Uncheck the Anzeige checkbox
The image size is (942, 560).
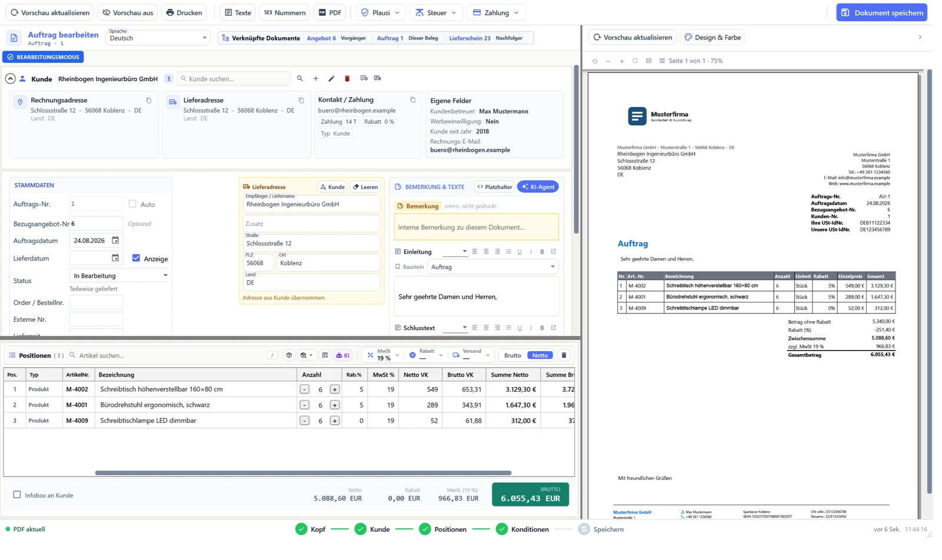tap(136, 258)
